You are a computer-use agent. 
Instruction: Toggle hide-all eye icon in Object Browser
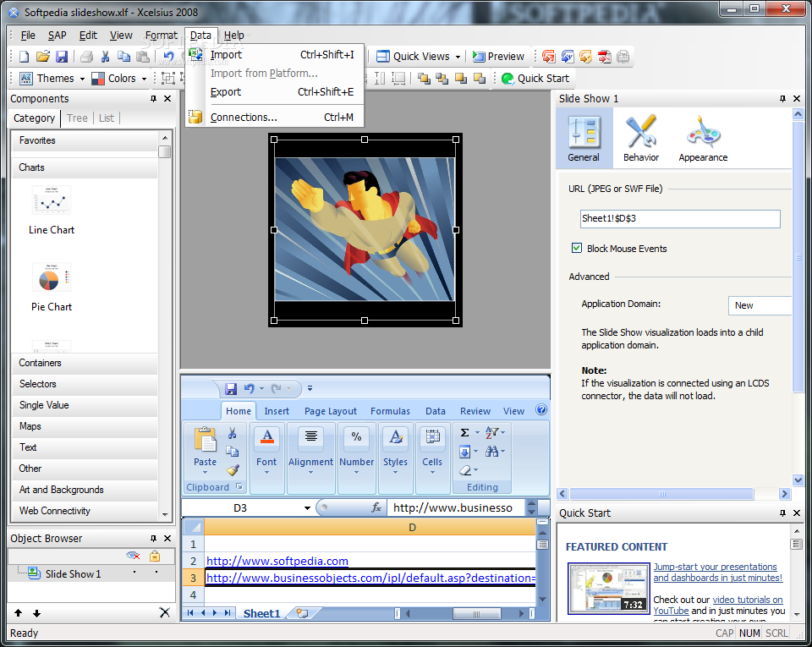pyautogui.click(x=133, y=556)
